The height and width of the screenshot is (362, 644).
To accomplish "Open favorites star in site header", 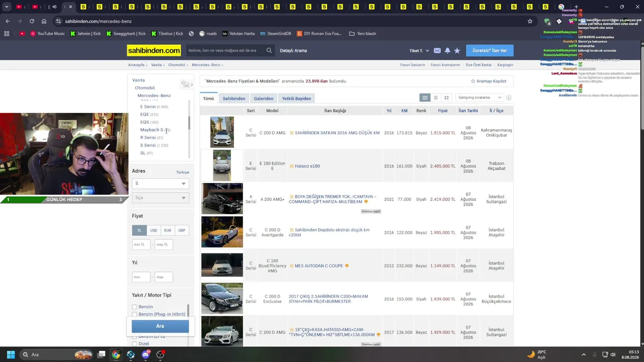I will (x=457, y=50).
